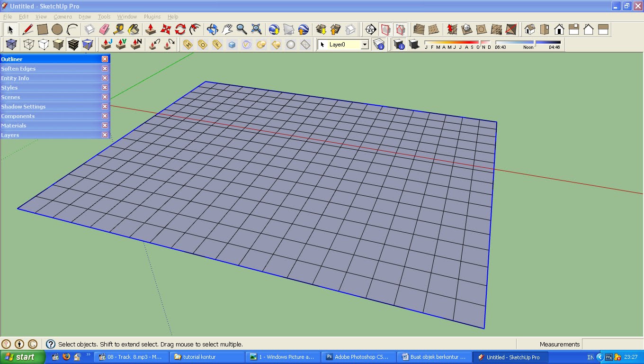Toggle section plane display

point(386,29)
